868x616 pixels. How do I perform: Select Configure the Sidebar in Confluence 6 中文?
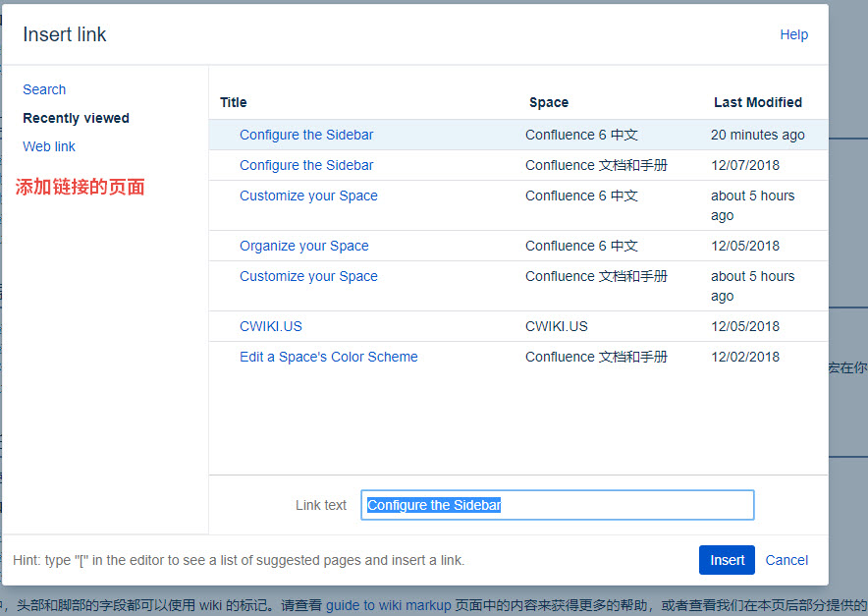click(x=306, y=135)
